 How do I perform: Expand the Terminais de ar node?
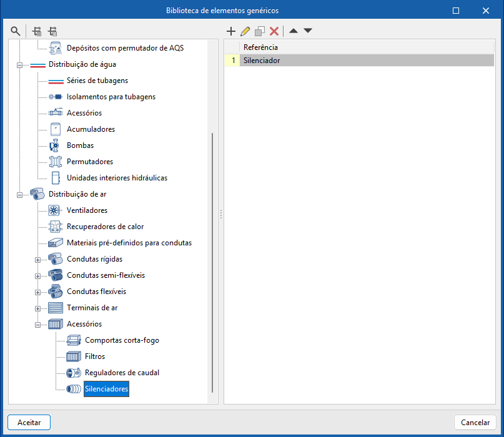coord(38,308)
